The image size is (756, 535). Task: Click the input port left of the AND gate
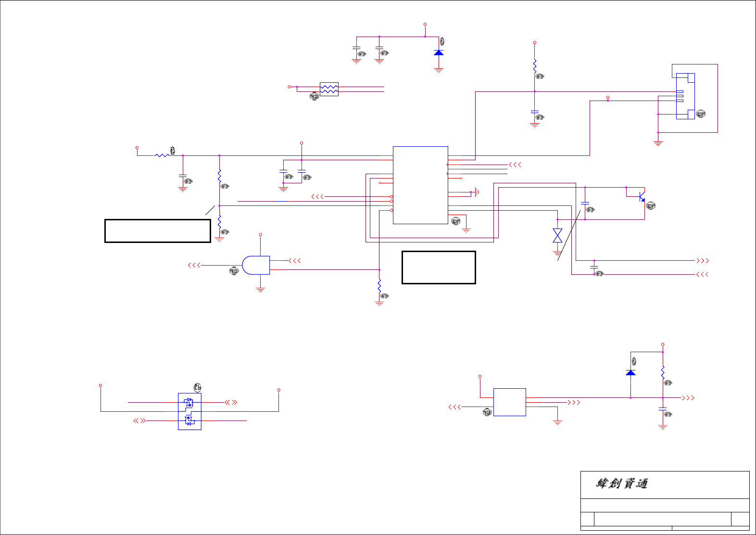pyautogui.click(x=194, y=265)
